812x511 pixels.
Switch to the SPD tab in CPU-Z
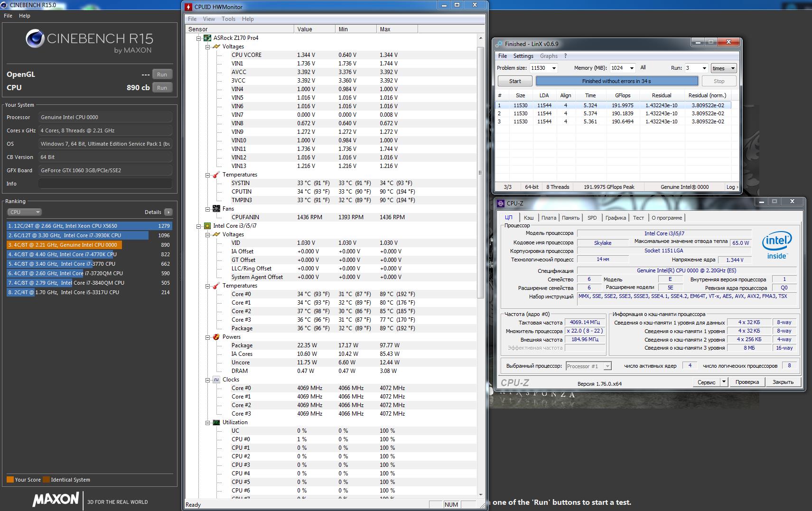[x=592, y=218]
